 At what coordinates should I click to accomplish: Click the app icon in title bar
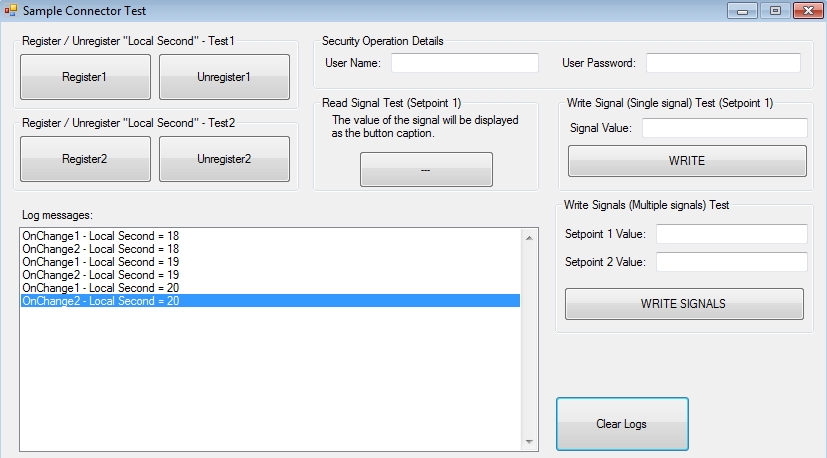11,10
